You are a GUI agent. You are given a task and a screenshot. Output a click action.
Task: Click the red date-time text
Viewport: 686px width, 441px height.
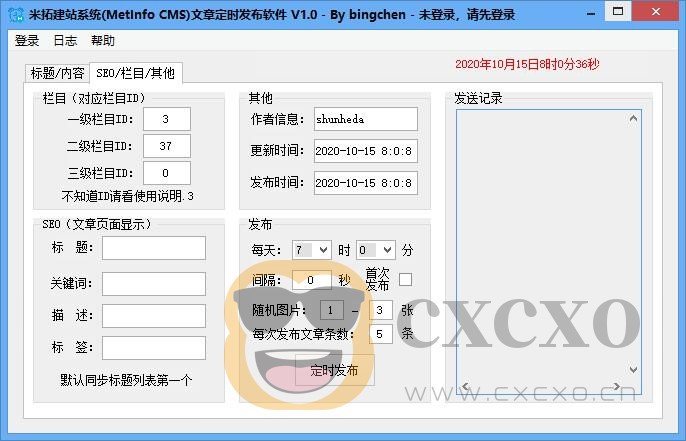(x=527, y=64)
